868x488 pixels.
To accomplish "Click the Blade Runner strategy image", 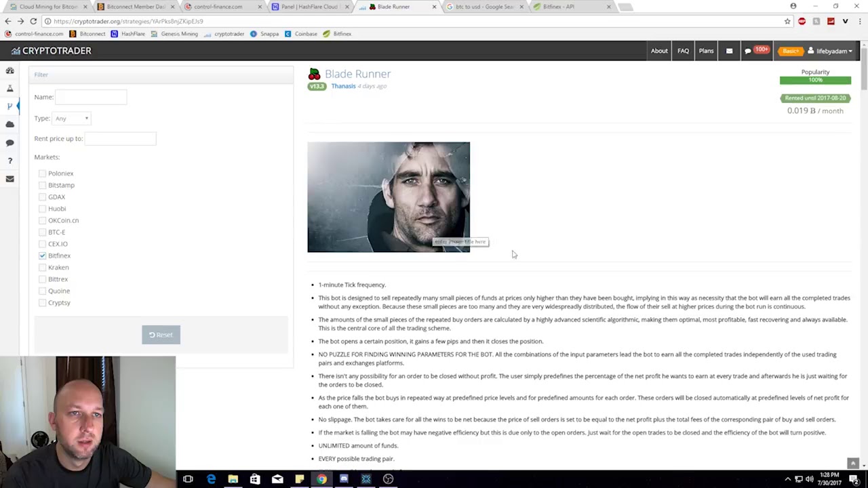I will click(389, 197).
